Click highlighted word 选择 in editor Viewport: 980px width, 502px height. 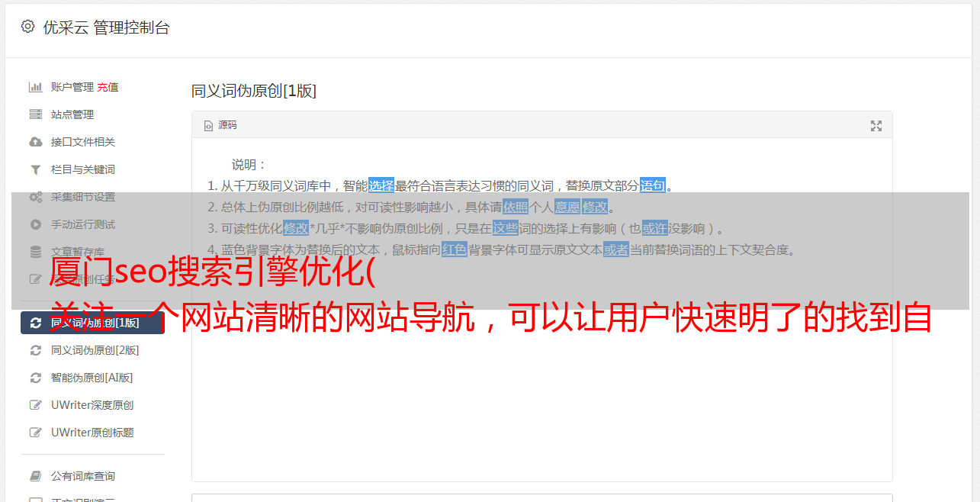pyautogui.click(x=381, y=185)
